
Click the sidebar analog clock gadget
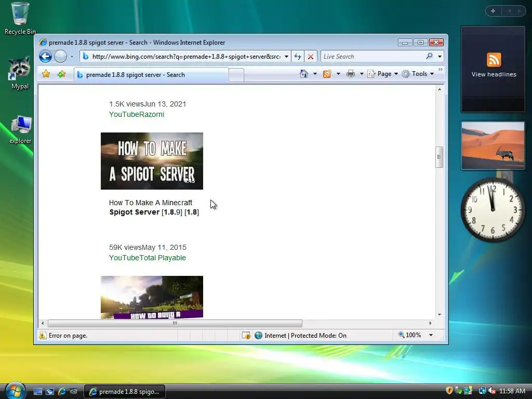[493, 210]
